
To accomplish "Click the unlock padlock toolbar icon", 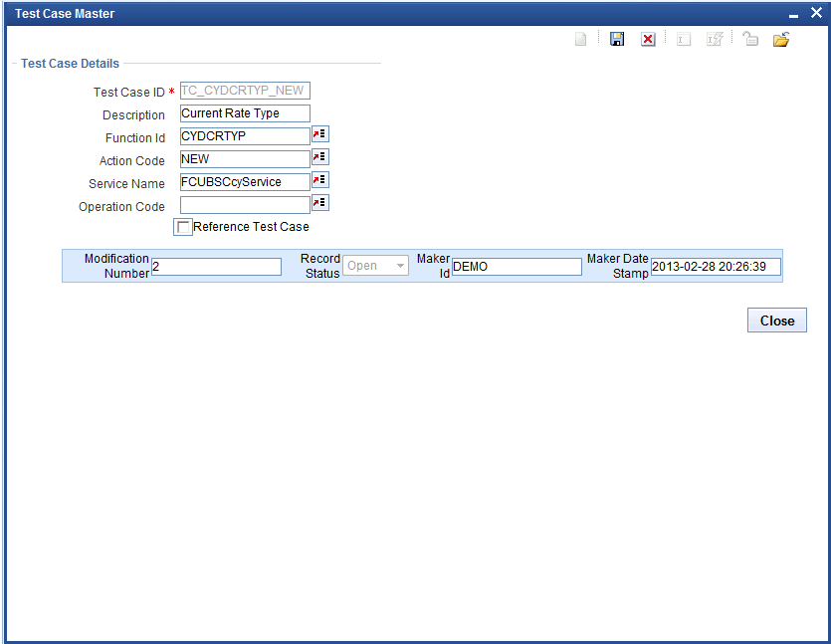I will (750, 39).
